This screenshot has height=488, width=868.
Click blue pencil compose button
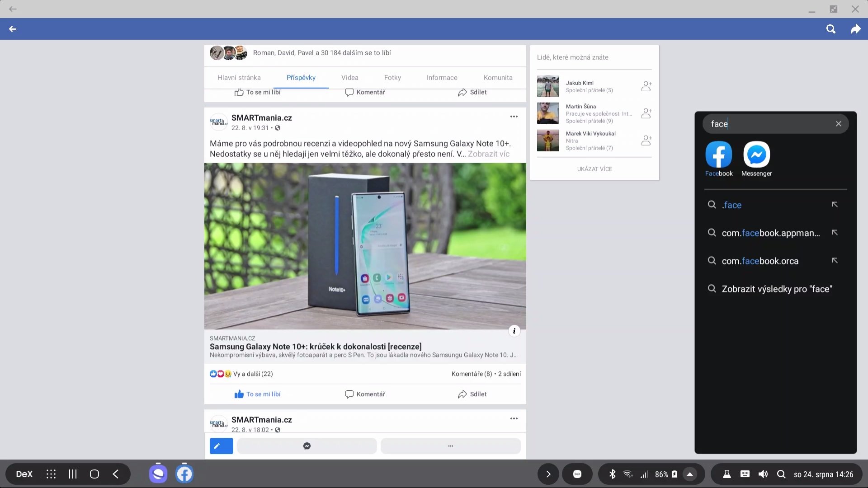coord(222,446)
